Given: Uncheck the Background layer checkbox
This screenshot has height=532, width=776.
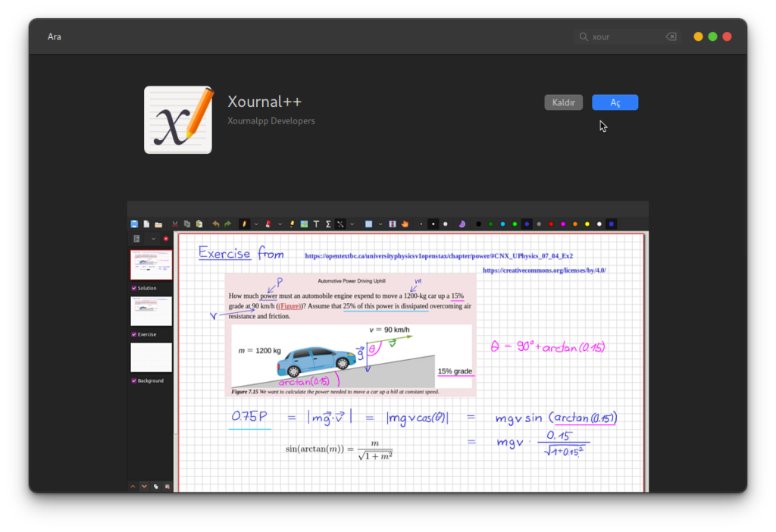Looking at the screenshot, I should 133,380.
